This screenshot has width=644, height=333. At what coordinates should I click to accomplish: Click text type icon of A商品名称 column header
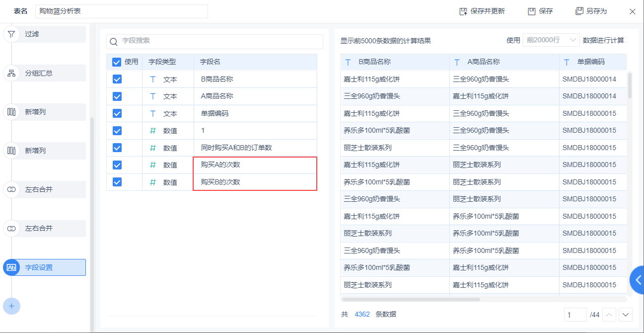[457, 63]
